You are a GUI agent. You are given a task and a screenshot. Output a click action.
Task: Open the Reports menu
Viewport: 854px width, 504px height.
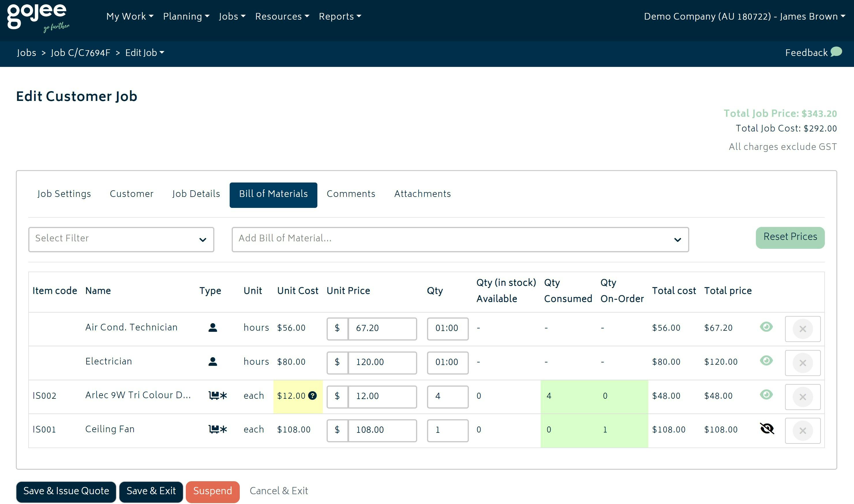tap(340, 16)
